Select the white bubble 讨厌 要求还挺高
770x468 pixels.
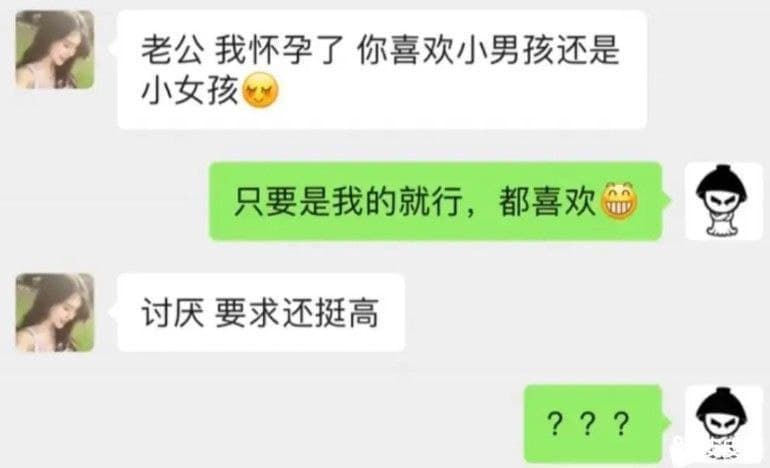[x=261, y=312]
